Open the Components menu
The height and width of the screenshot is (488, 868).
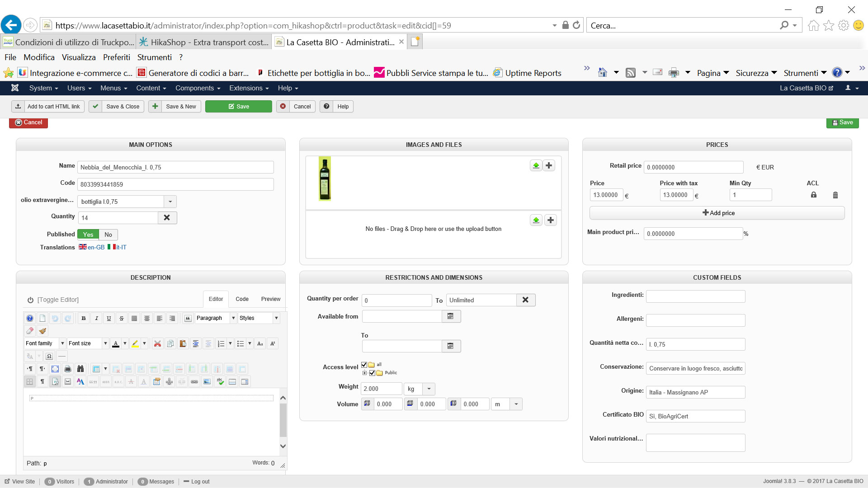click(x=198, y=88)
